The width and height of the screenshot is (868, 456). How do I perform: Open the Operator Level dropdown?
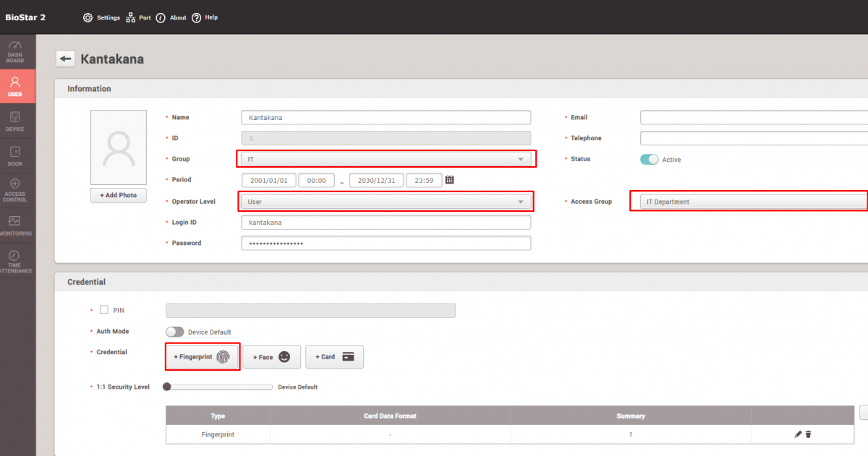pos(386,202)
